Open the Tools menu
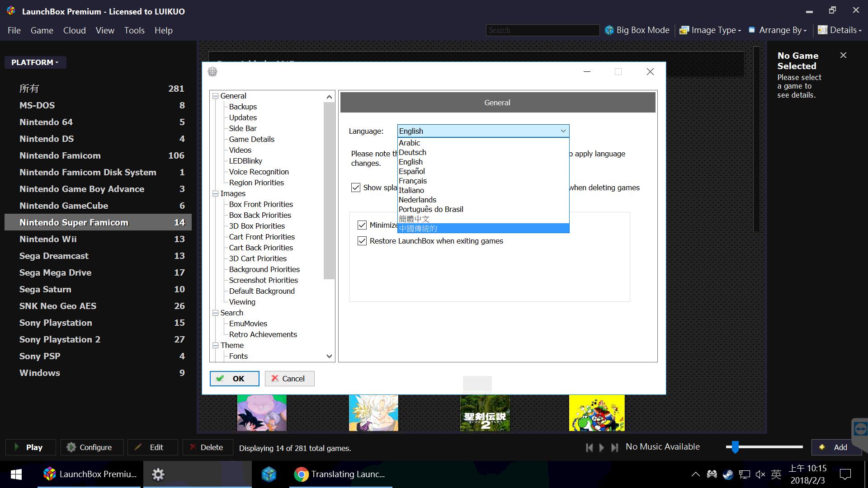 coord(134,30)
